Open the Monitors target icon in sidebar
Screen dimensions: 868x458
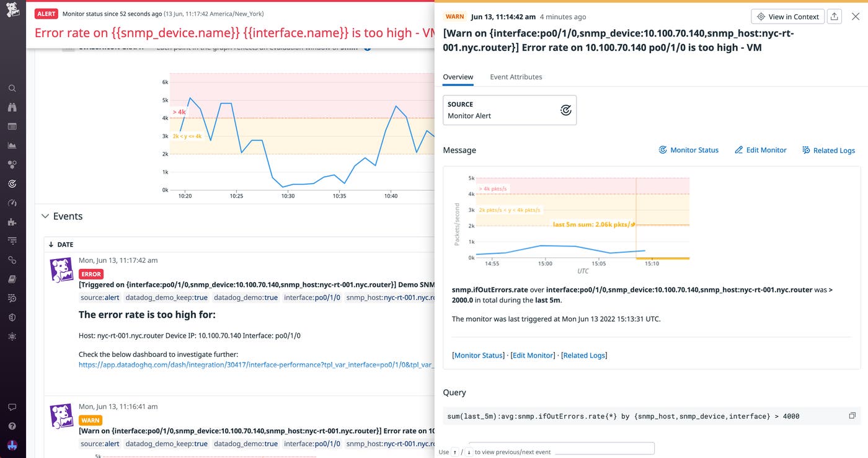pyautogui.click(x=12, y=183)
